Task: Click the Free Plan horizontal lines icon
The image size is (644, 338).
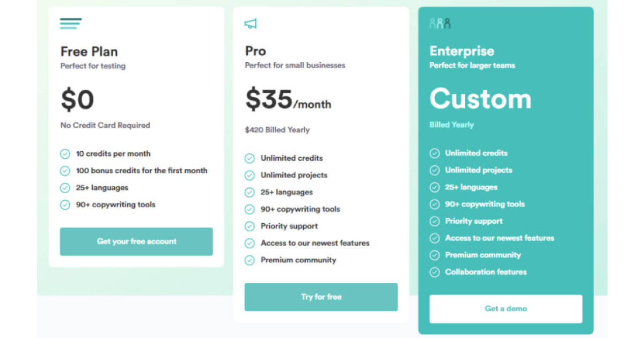Action: [71, 24]
